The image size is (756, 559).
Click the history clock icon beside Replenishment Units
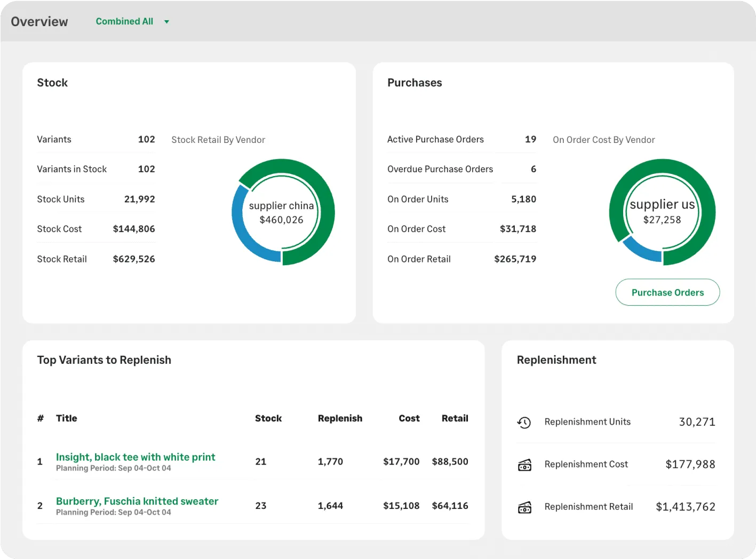point(524,422)
